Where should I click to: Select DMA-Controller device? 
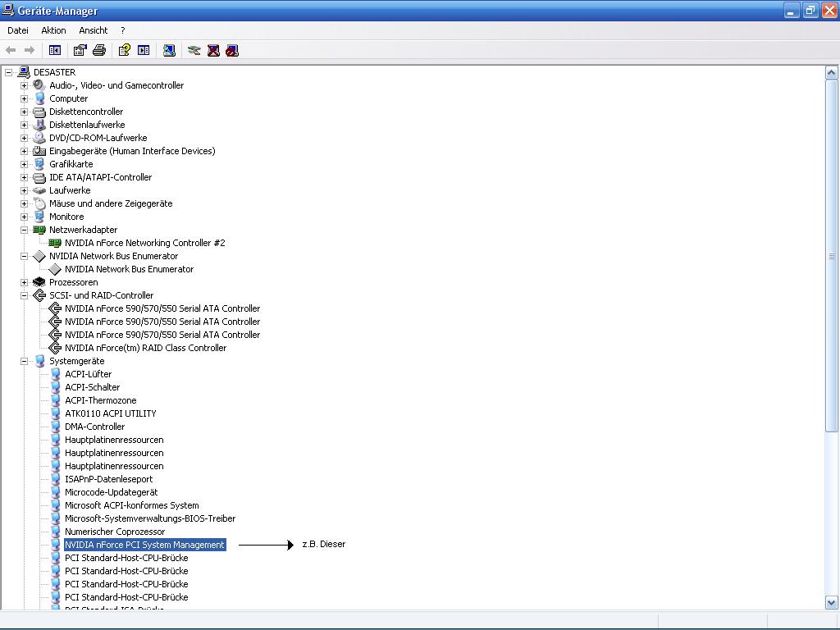(x=95, y=427)
